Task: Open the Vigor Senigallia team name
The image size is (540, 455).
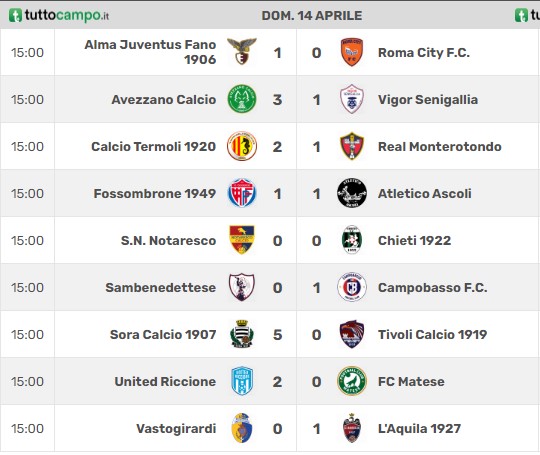Action: [428, 100]
